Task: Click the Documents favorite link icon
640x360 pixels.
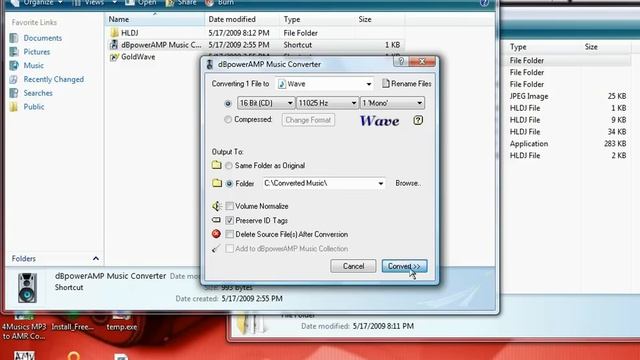Action: [14, 38]
